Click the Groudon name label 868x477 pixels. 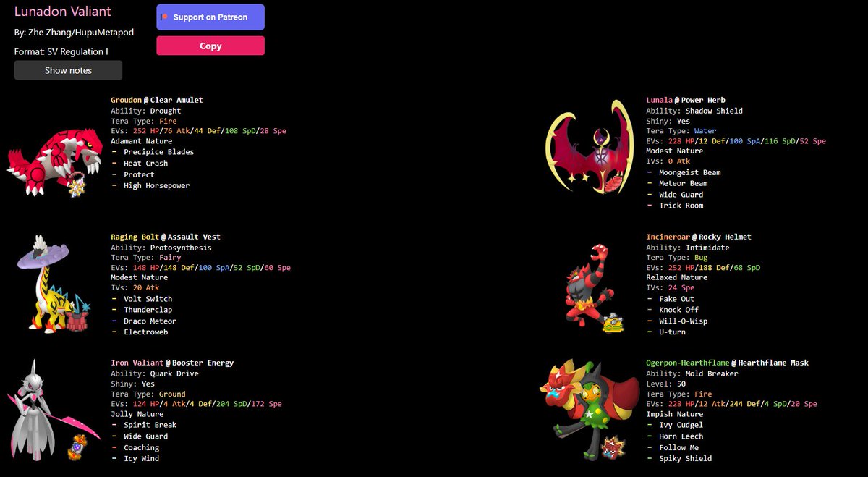[126, 100]
